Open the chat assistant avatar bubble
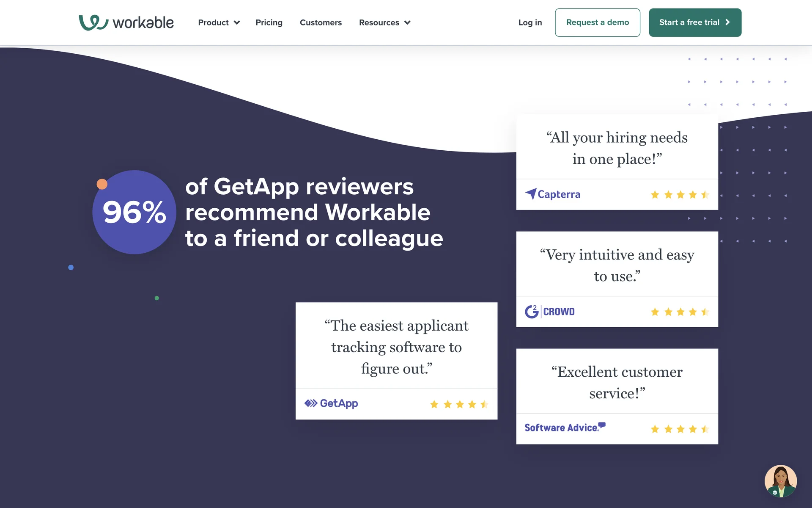 click(x=780, y=481)
